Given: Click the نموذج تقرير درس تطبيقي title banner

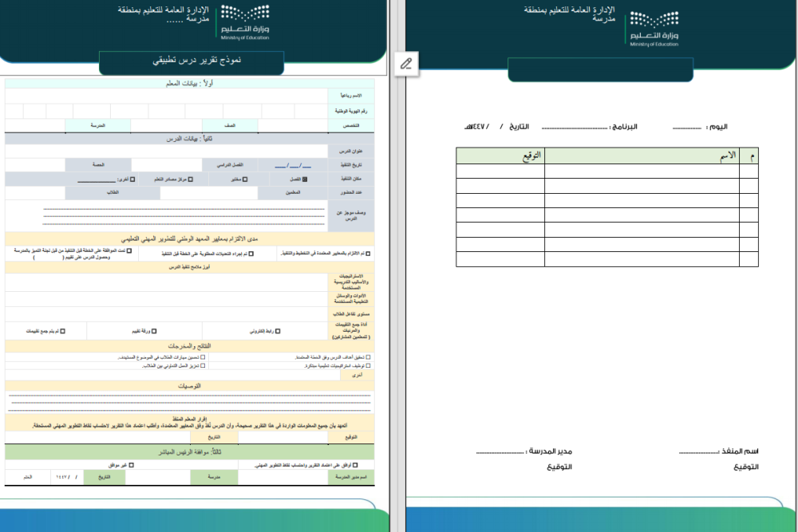Looking at the screenshot, I should pyautogui.click(x=192, y=61).
